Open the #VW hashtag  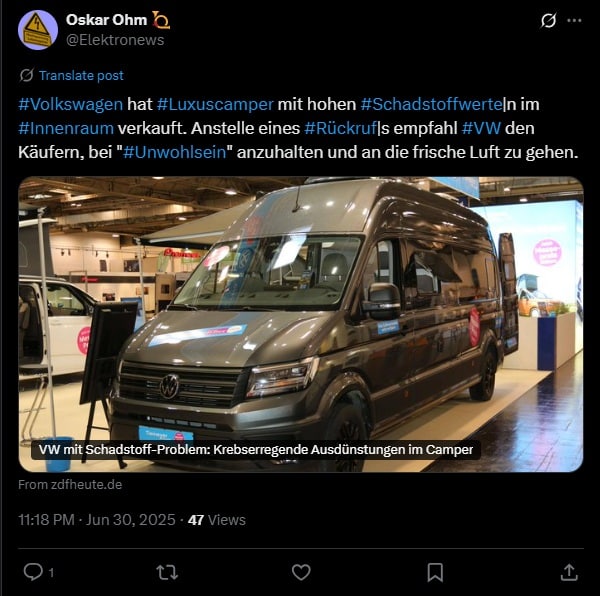tap(481, 128)
